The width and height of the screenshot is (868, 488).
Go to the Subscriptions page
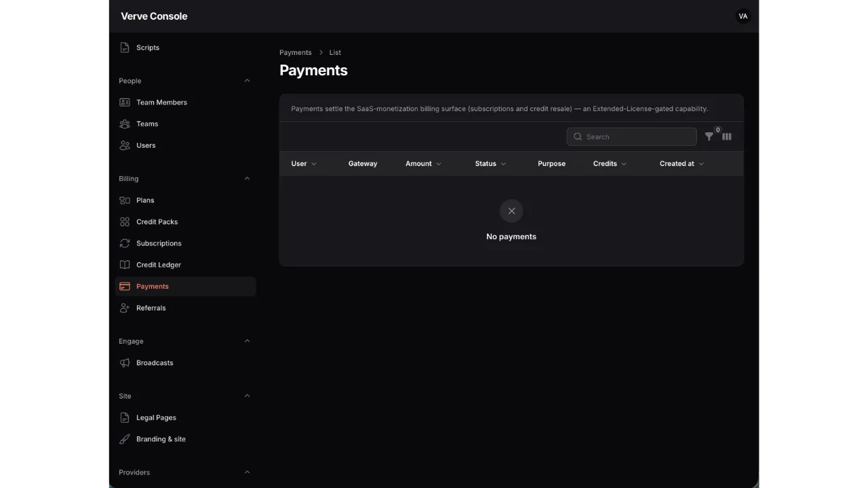pos(185,243)
